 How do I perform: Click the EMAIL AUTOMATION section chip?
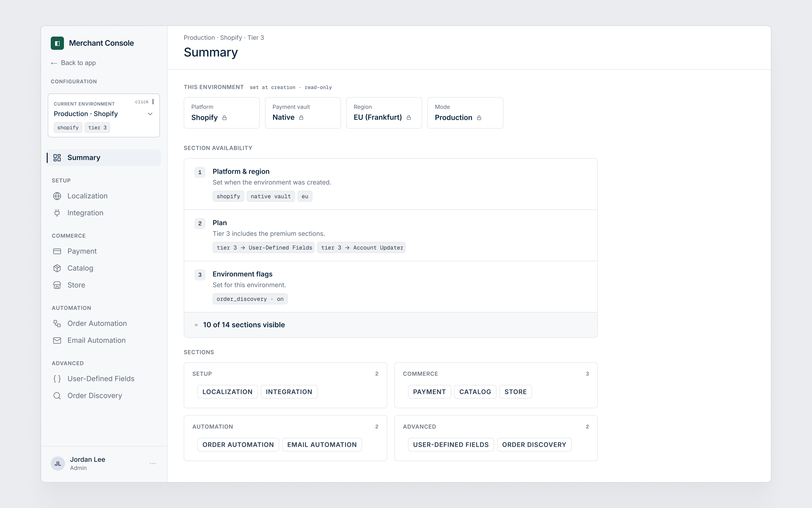coord(322,444)
